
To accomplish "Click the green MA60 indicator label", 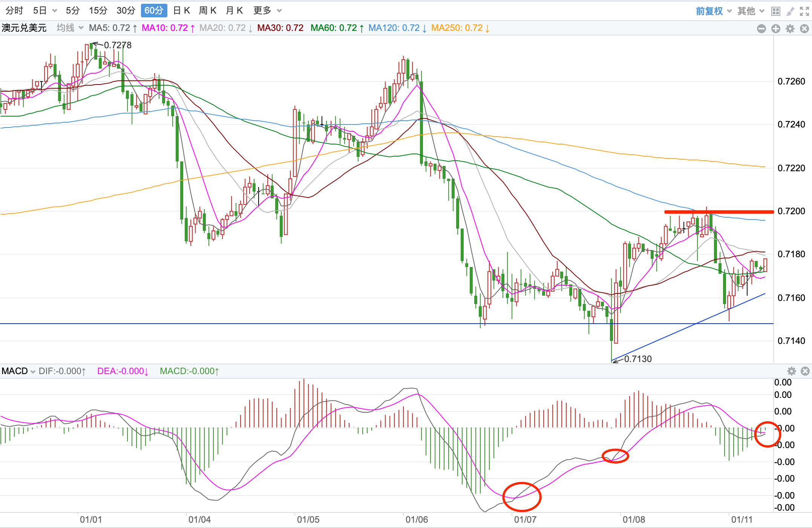I will [x=337, y=28].
